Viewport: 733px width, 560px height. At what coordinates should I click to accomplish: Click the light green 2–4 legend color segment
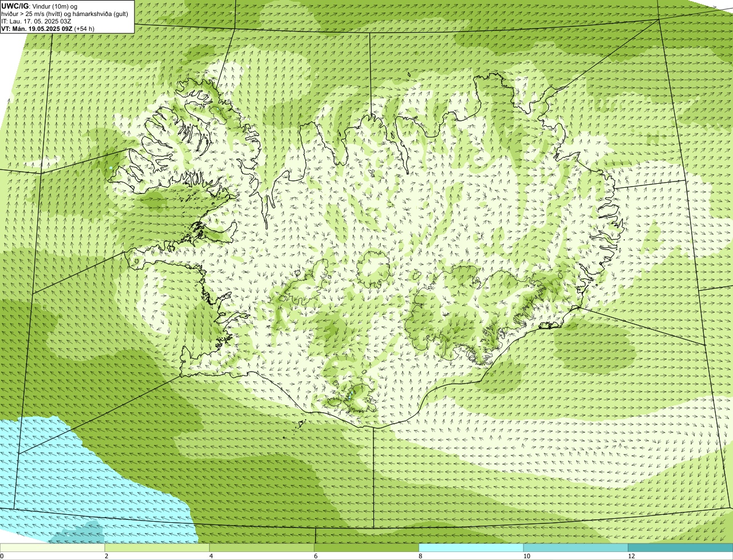pyautogui.click(x=157, y=548)
